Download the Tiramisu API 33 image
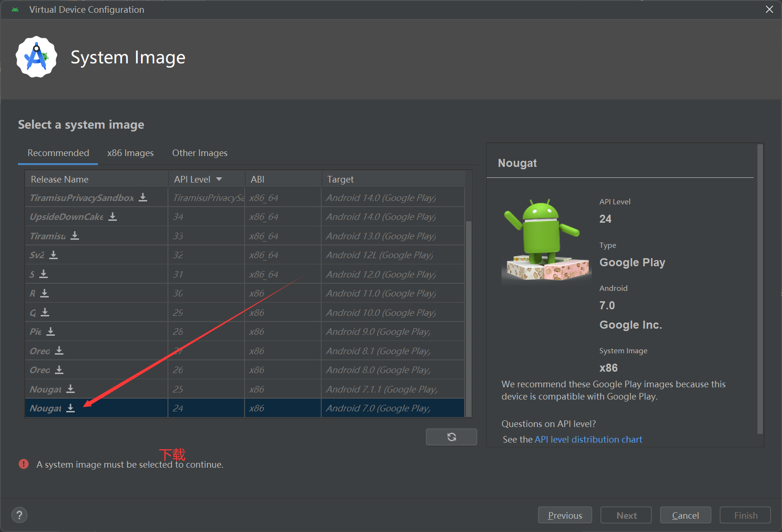Image resolution: width=782 pixels, height=532 pixels. pos(75,235)
